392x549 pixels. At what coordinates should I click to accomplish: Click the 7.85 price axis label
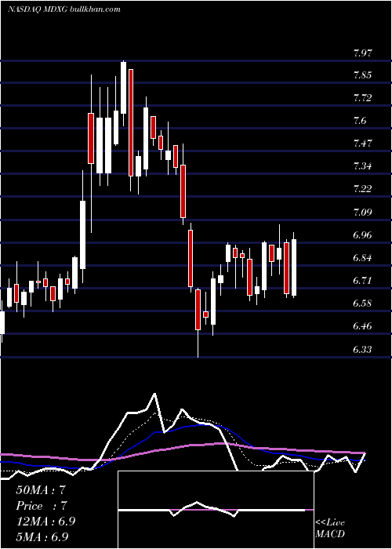[363, 75]
